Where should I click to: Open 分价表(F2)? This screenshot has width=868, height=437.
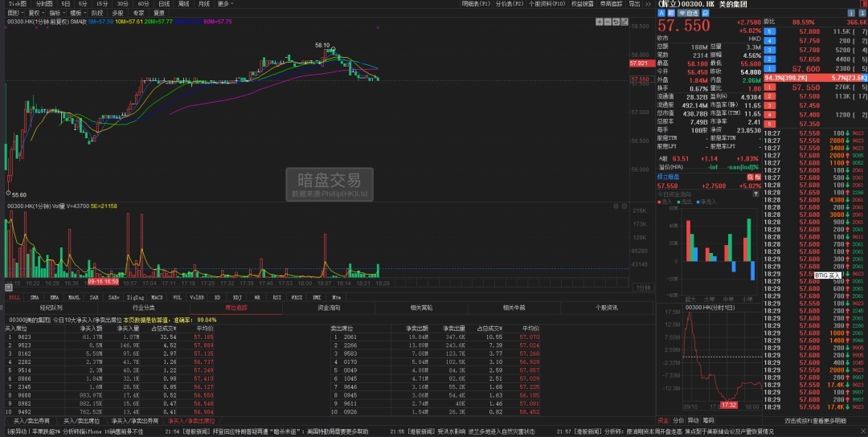pyautogui.click(x=510, y=3)
